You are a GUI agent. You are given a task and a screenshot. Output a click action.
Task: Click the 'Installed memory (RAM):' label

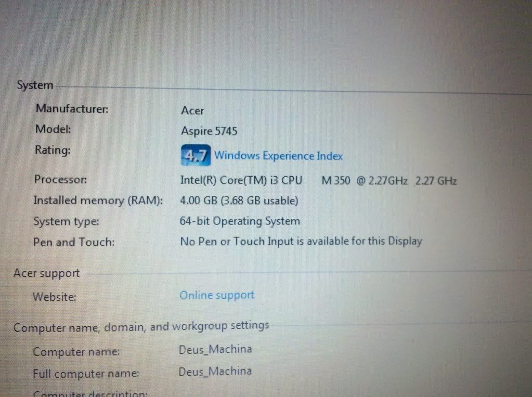pos(98,201)
